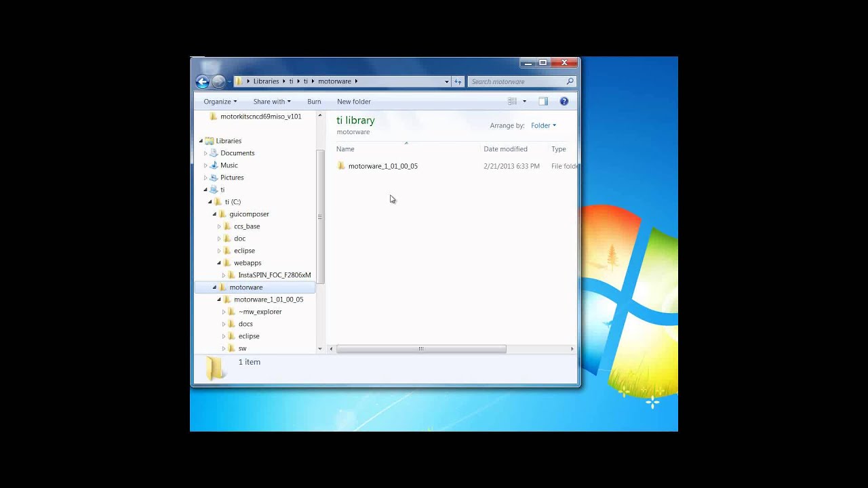
Task: Jump to Libraries in the address bar breadcrumb
Action: pyautogui.click(x=266, y=81)
